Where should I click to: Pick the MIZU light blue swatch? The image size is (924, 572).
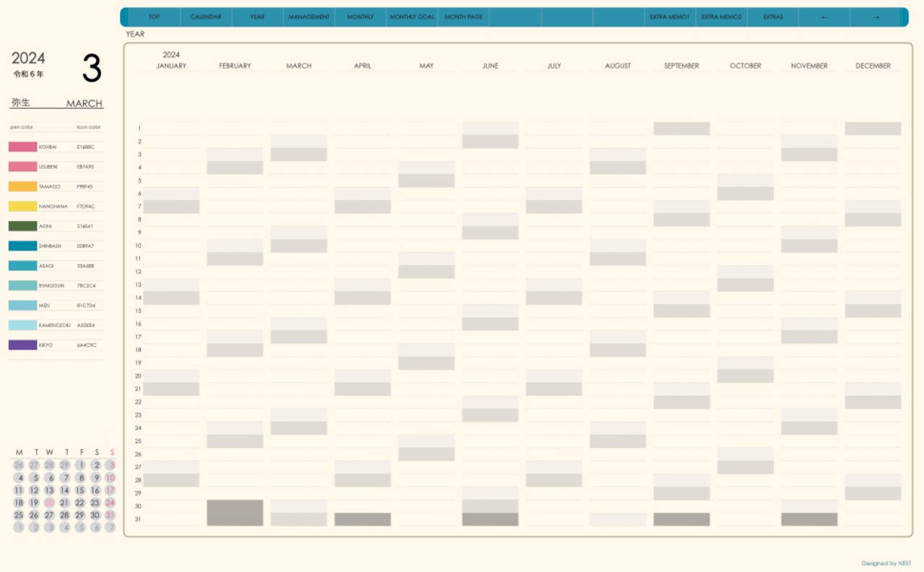pos(22,305)
